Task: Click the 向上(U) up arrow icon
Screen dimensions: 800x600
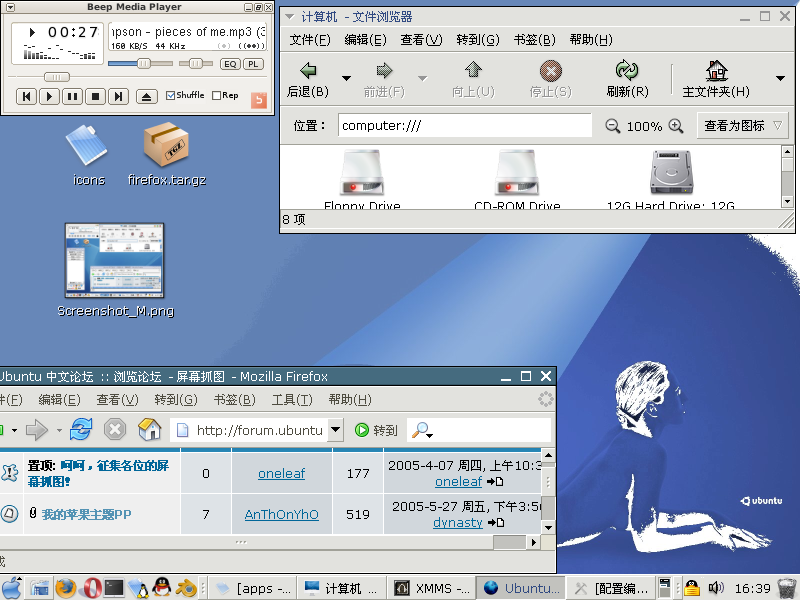Action: click(x=473, y=70)
